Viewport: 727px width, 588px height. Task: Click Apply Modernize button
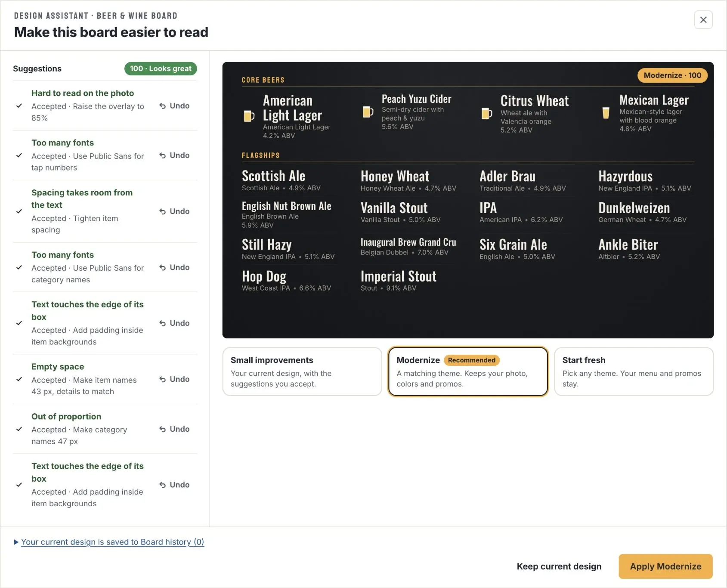[665, 566]
